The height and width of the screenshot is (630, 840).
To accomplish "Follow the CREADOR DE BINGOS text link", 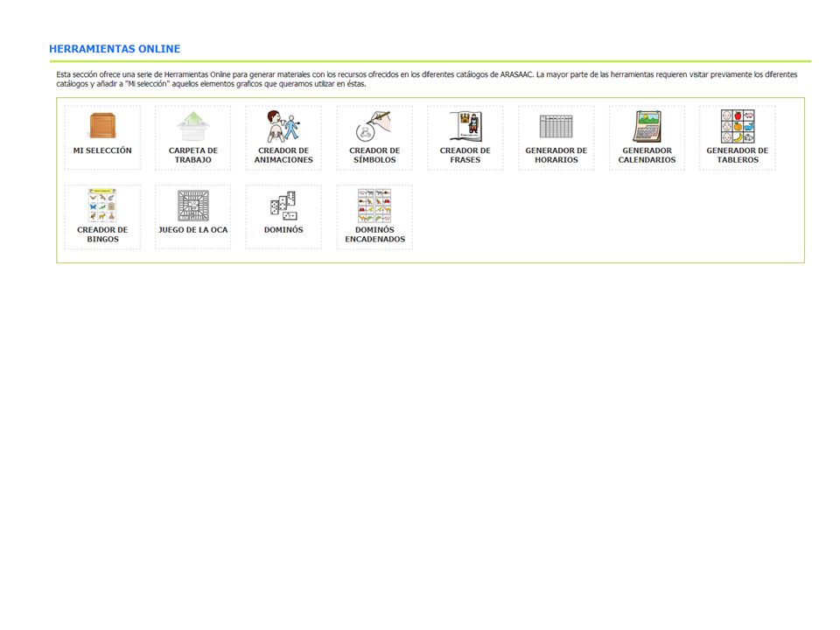I will tap(102, 234).
